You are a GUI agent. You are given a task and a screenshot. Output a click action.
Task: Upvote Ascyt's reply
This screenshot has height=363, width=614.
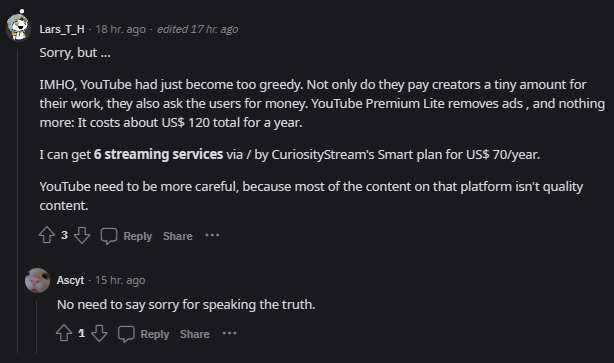pyautogui.click(x=64, y=333)
